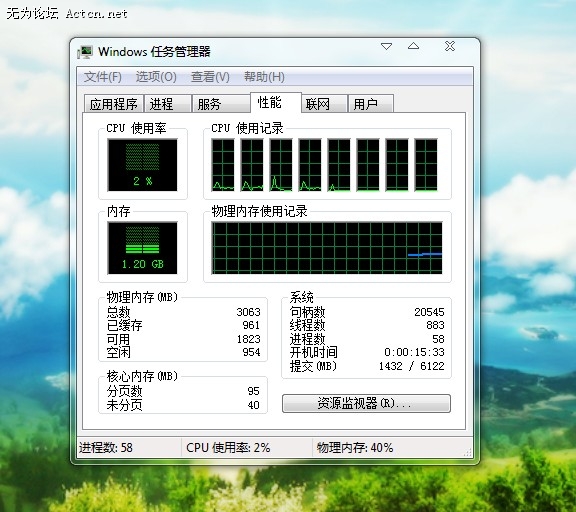The image size is (576, 512).
Task: Click the third CPU history graph
Action: pos(281,165)
